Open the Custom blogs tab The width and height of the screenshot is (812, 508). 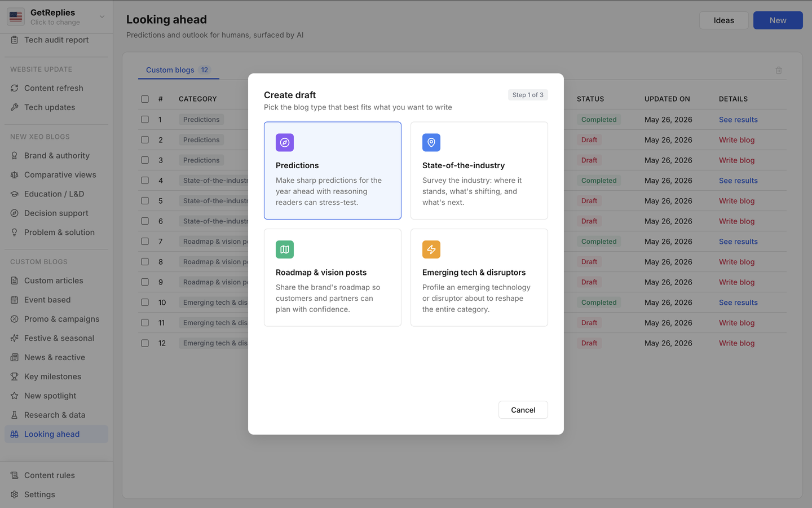coord(178,70)
